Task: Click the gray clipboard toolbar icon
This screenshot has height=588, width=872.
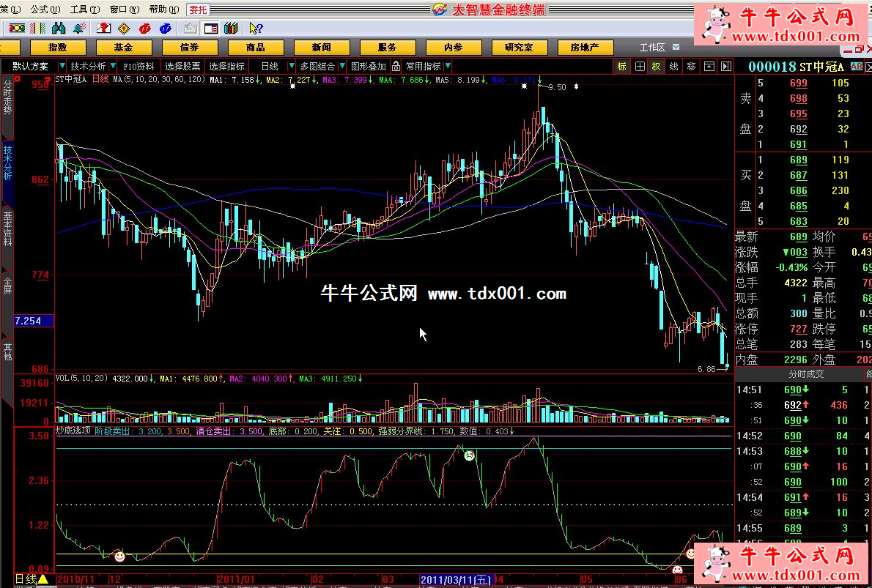Action: 191,28
